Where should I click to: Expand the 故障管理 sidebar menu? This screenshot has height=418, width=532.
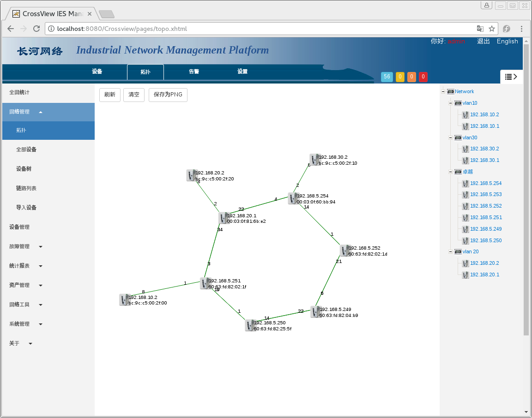26,246
